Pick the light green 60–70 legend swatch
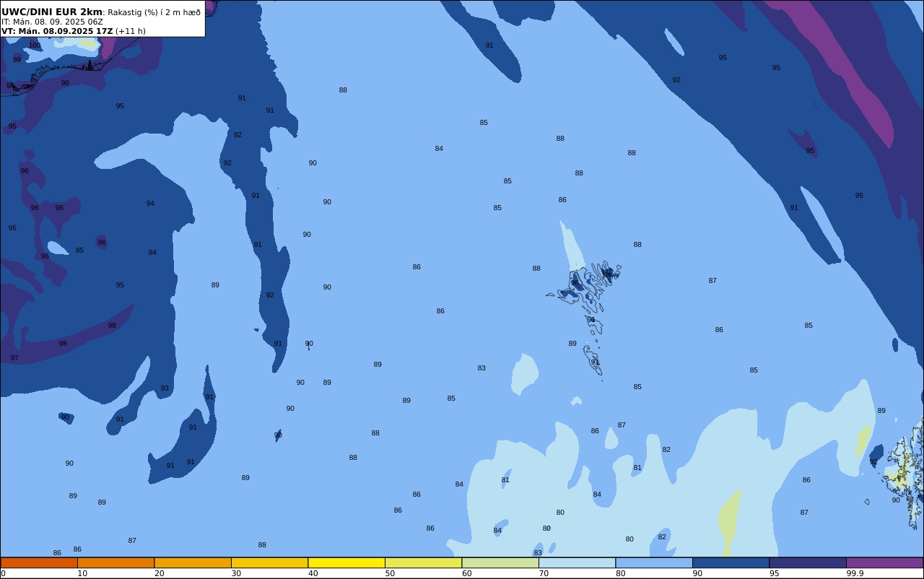This screenshot has height=579, width=924. coord(500,562)
